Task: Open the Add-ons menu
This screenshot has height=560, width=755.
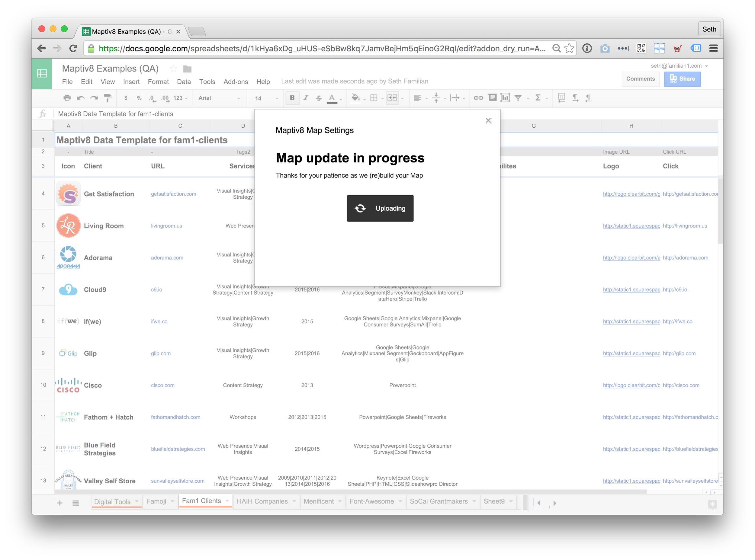Action: tap(236, 82)
